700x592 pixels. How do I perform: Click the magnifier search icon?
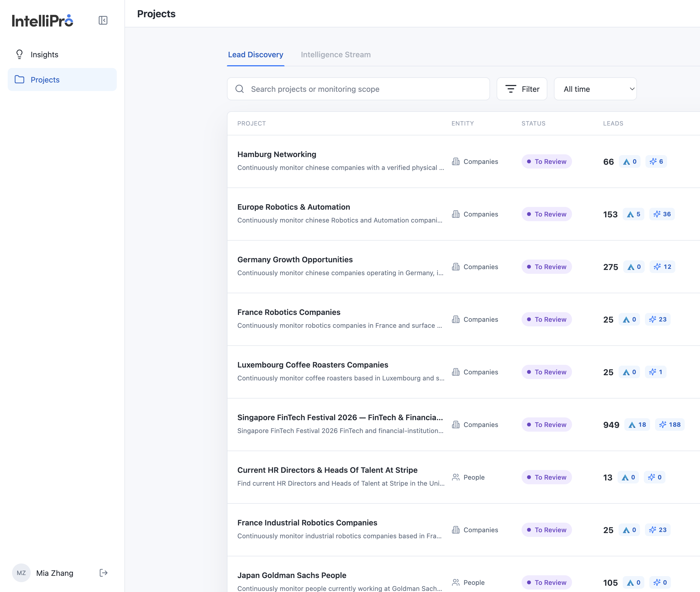(240, 89)
